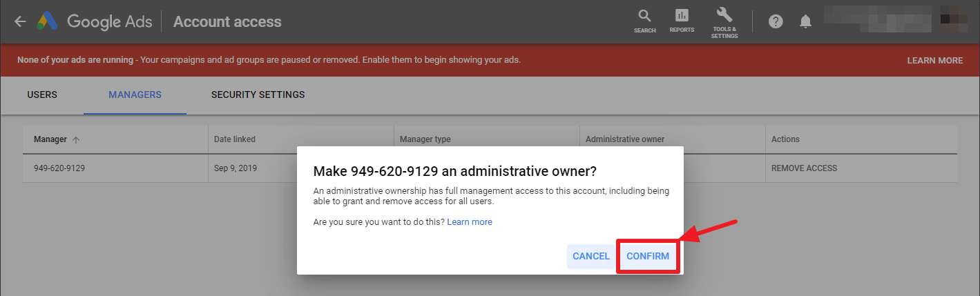Viewport: 980px width, 296px height.
Task: Click the Google Ads logo
Action: point(47,21)
